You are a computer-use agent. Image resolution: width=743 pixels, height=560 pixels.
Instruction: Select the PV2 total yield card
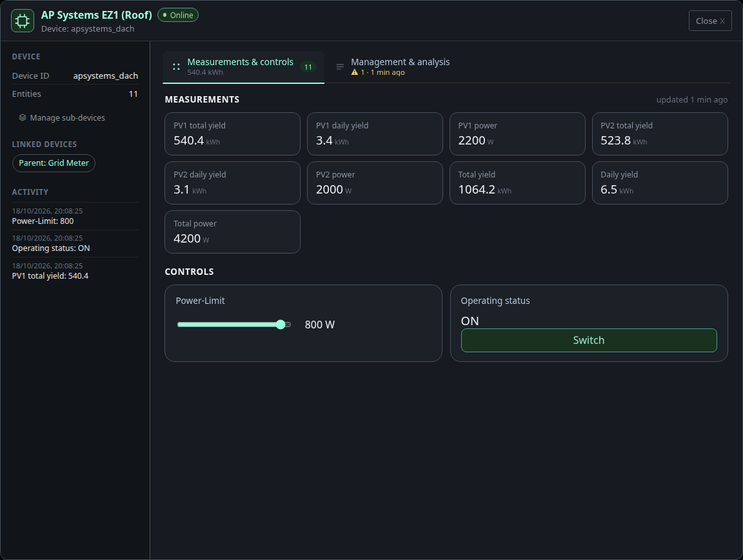click(660, 134)
